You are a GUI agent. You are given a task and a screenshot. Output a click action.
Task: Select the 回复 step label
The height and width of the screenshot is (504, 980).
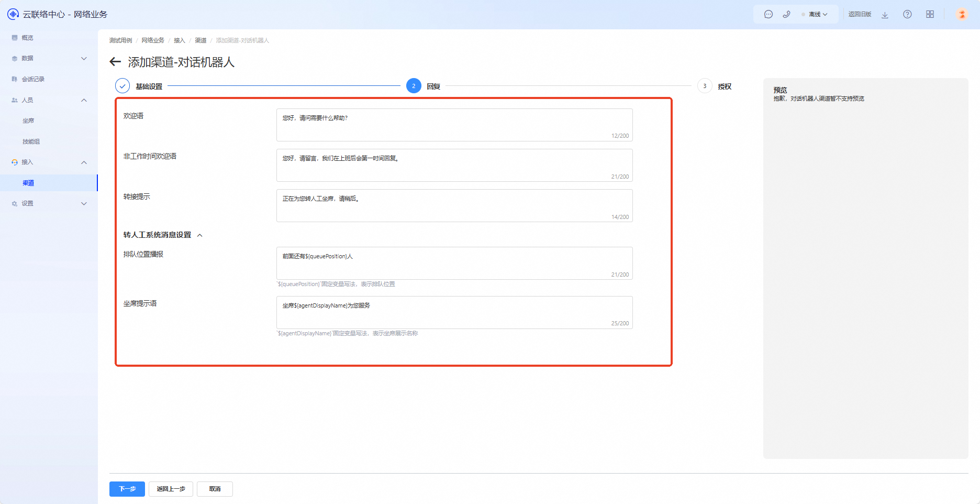(x=433, y=86)
